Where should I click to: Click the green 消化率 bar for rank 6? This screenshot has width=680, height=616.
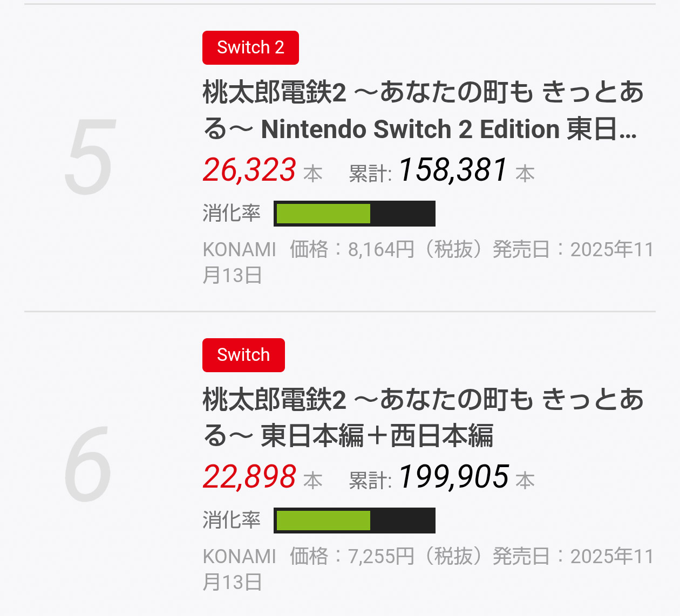(323, 521)
